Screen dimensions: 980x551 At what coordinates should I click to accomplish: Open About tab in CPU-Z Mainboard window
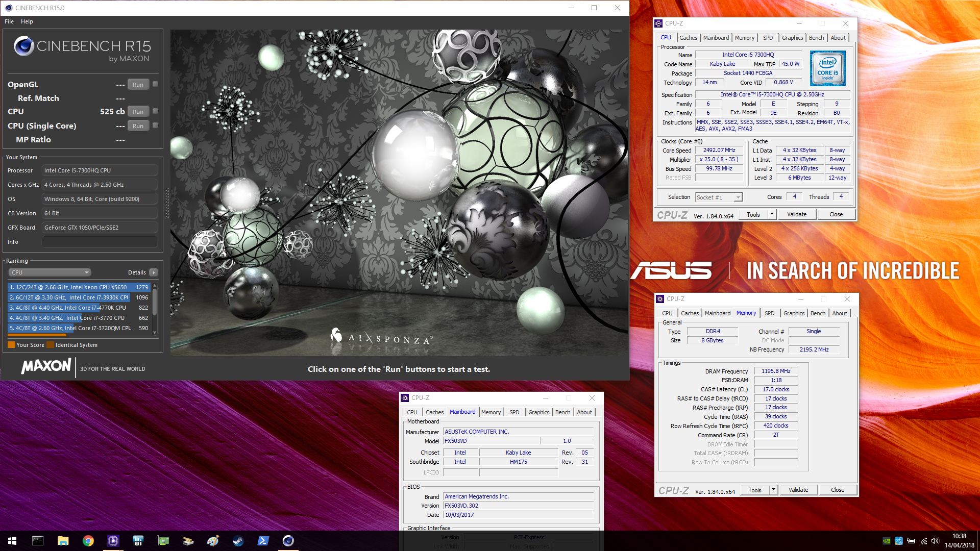(x=584, y=412)
